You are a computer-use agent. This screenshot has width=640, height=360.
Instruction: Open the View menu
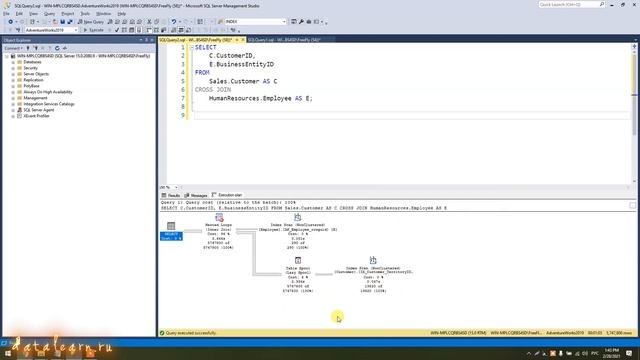(x=33, y=14)
